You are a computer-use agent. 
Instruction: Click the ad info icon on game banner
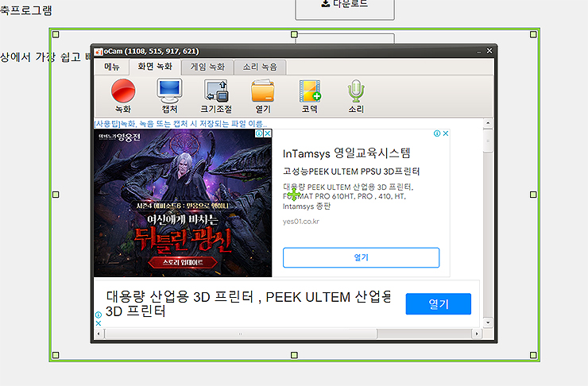click(x=259, y=133)
